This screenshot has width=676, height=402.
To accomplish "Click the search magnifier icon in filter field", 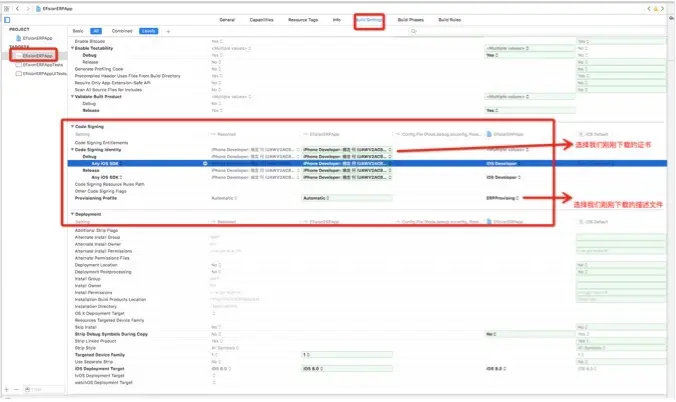I will click(x=413, y=31).
